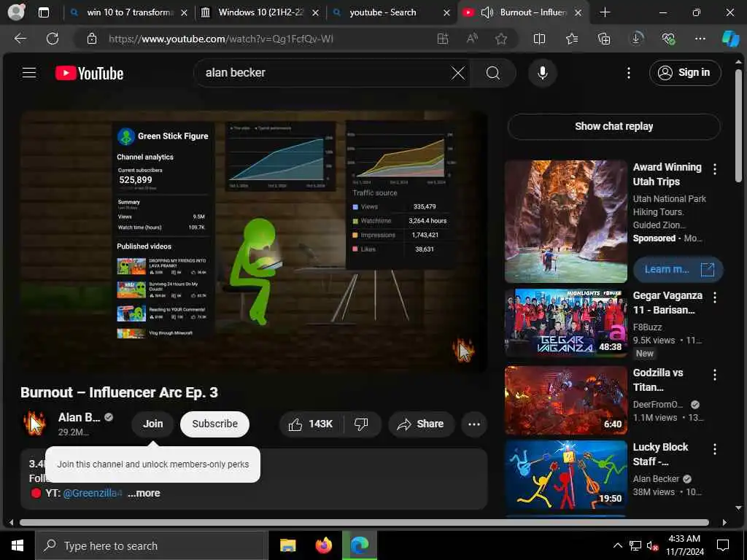Sign in to YouTube

coord(684,72)
